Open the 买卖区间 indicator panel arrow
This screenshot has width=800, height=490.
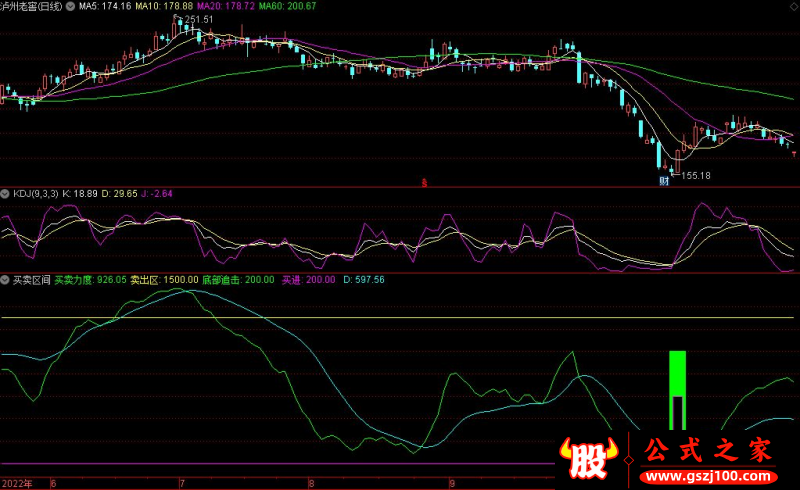pyautogui.click(x=5, y=279)
